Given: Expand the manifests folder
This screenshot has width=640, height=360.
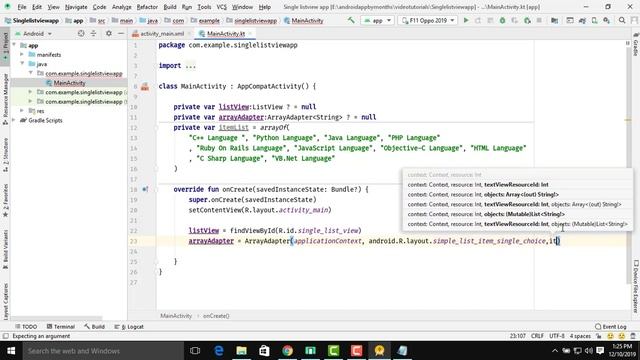Looking at the screenshot, I should tap(22, 54).
